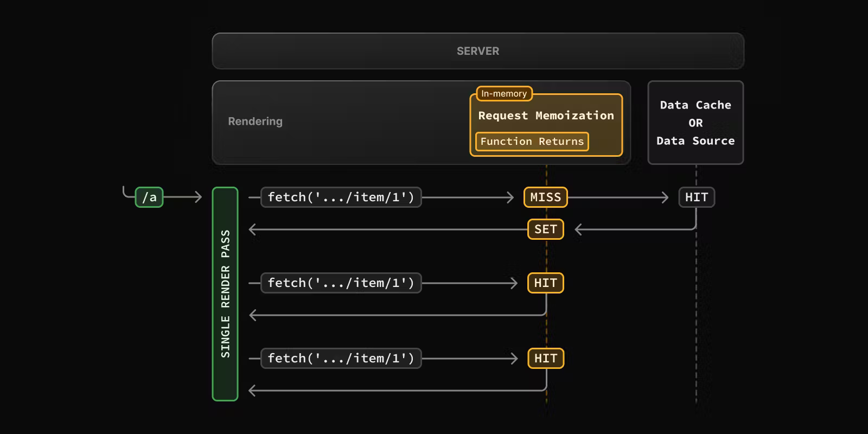Select the green /a route badge
This screenshot has height=434, width=868.
149,197
